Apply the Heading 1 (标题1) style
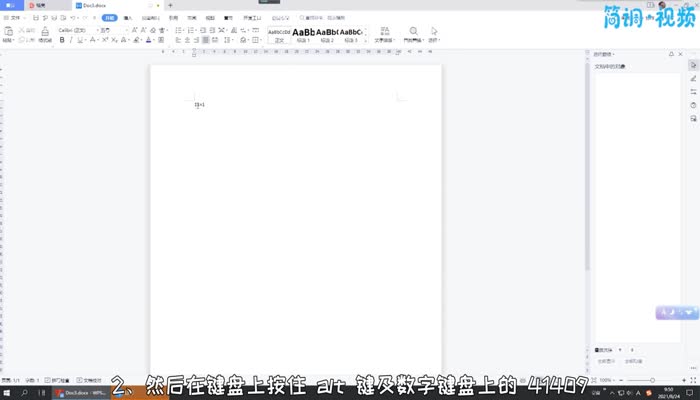 (x=302, y=34)
